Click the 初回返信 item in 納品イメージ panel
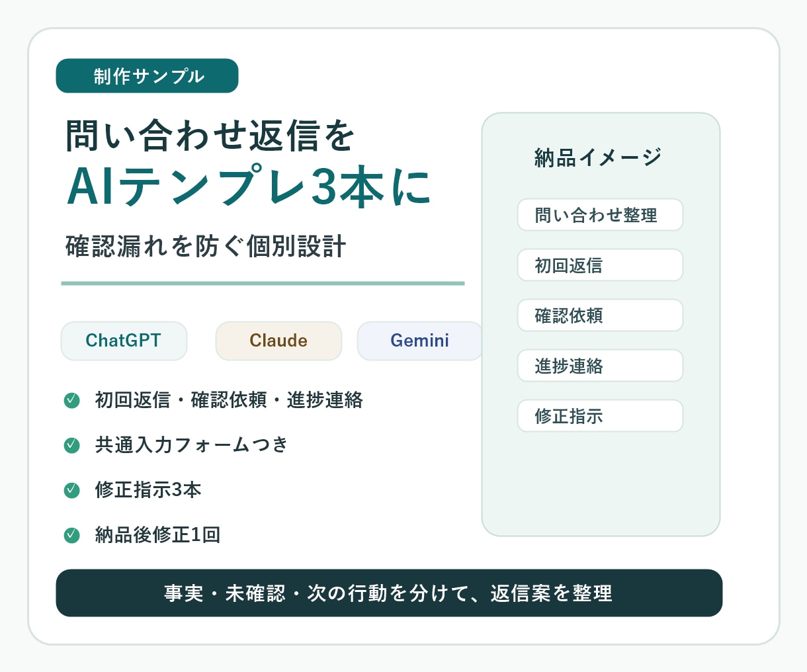 coord(600,265)
